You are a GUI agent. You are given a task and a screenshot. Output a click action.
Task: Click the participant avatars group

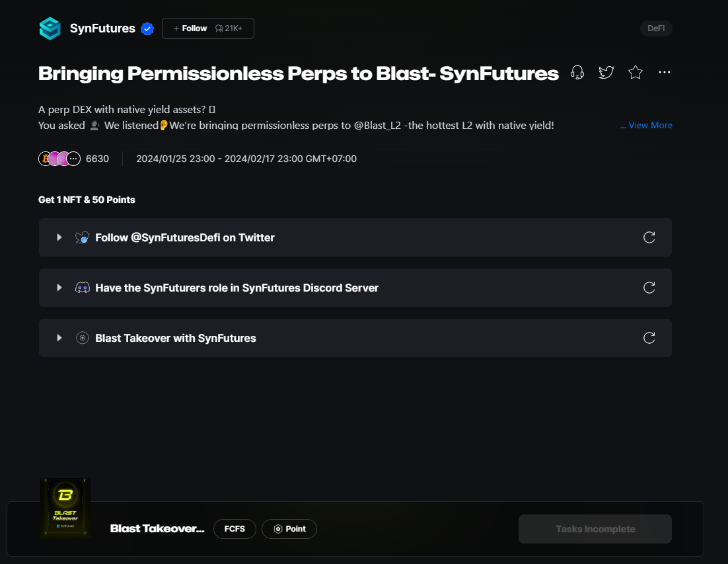click(59, 159)
